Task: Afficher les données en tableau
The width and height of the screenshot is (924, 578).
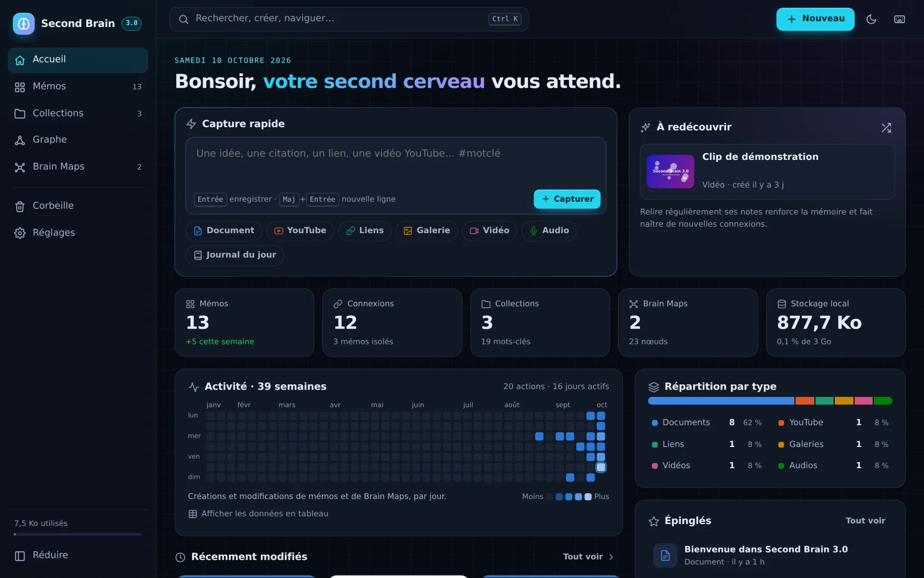Action: pos(258,514)
